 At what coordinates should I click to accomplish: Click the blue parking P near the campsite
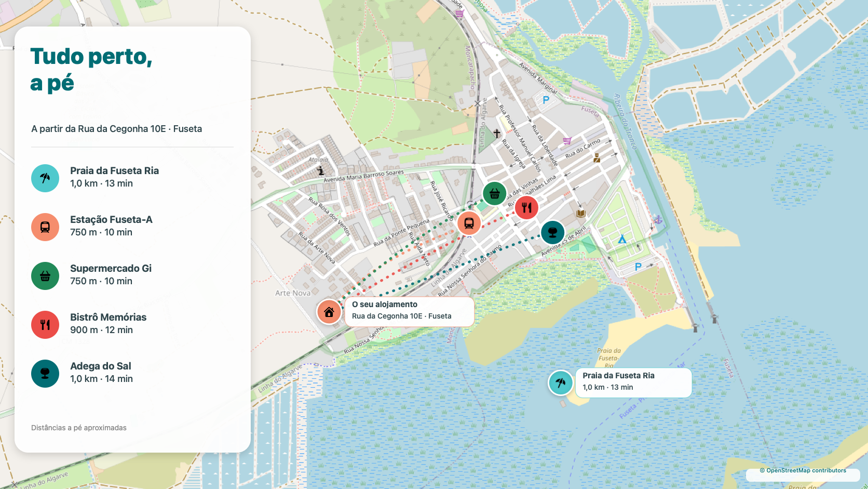(x=638, y=267)
